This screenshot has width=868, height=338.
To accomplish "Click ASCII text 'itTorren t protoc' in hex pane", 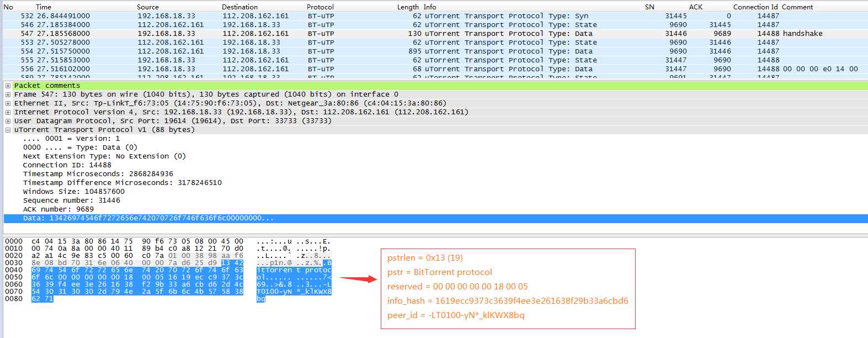I will coord(294,270).
